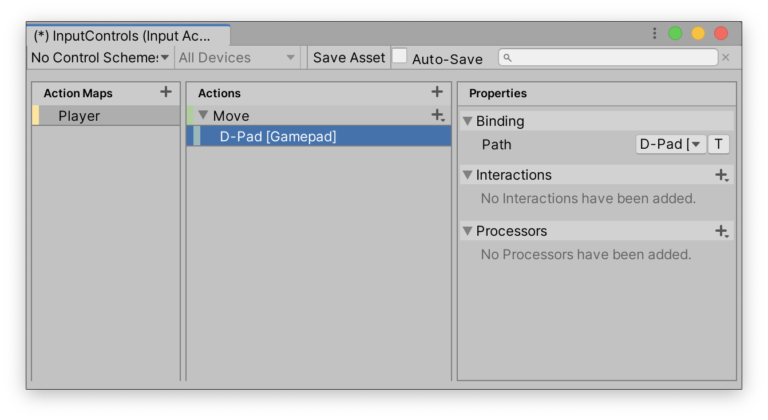Click inside the search input field
The image size is (768, 420).
point(610,58)
